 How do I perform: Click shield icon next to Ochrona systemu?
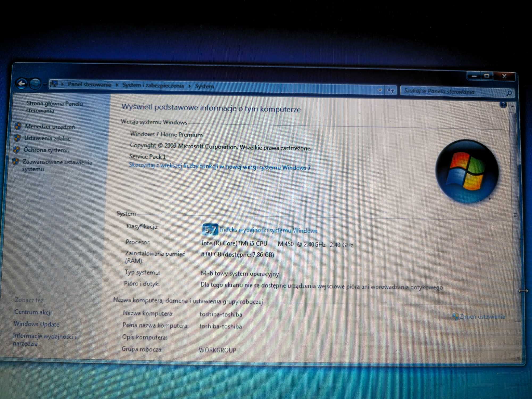(16, 150)
